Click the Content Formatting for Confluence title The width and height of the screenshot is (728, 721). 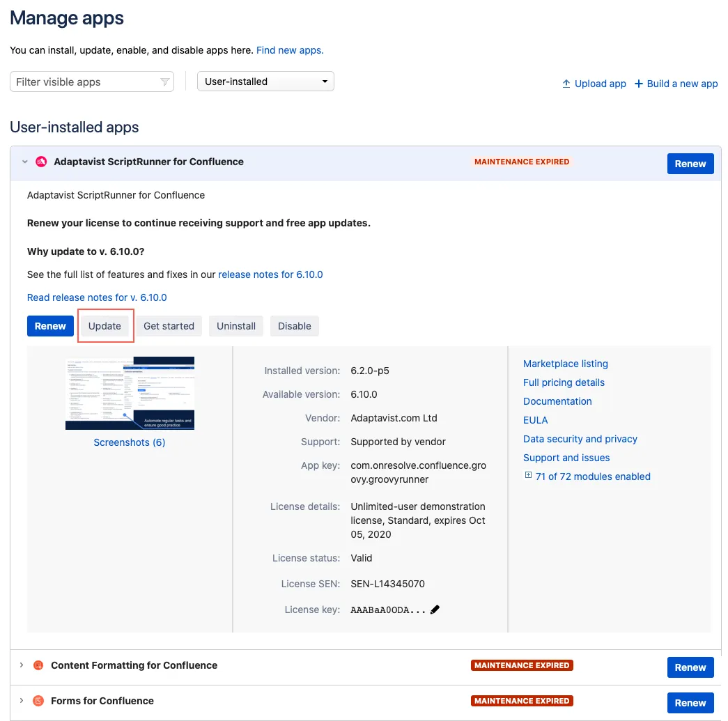(x=134, y=665)
